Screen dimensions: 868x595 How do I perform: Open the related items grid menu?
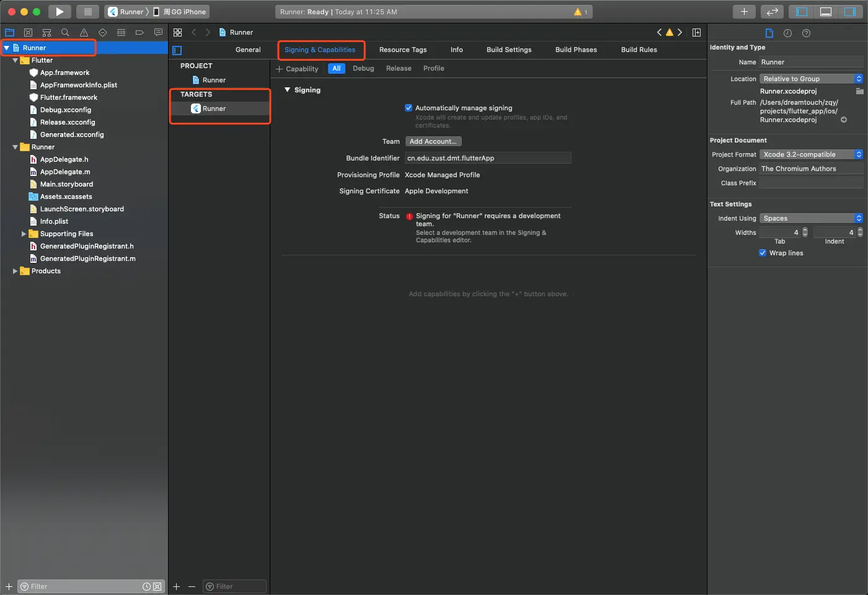pyautogui.click(x=178, y=32)
